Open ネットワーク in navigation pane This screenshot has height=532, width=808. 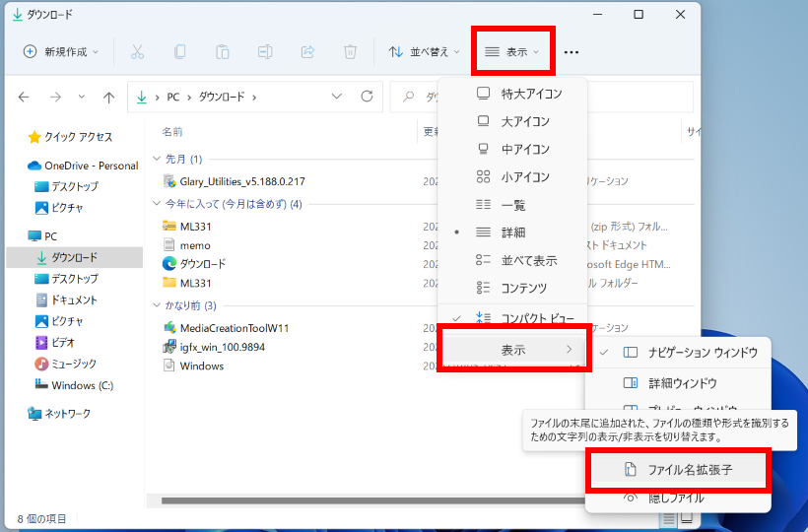click(x=59, y=414)
